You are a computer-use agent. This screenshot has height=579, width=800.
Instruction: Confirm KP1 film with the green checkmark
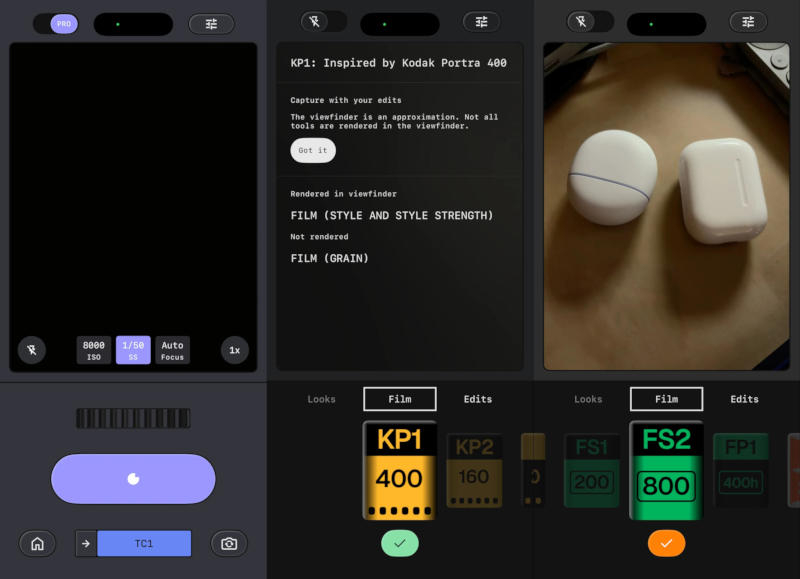coord(399,542)
